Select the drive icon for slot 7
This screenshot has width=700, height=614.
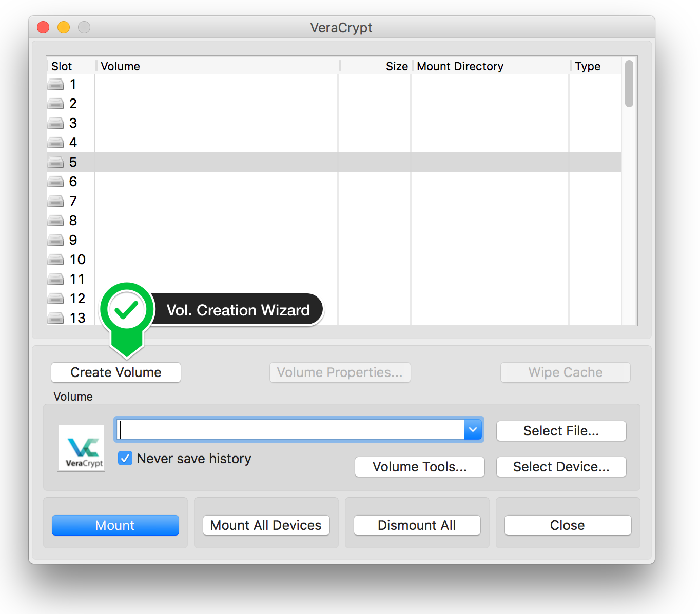[x=55, y=201]
